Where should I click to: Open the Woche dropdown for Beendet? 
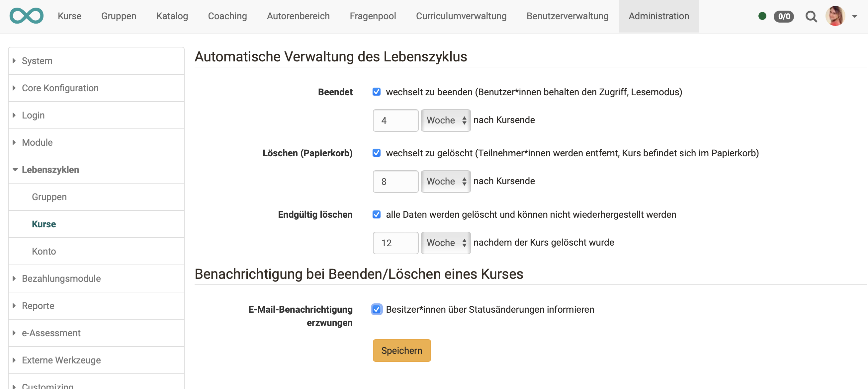tap(446, 120)
